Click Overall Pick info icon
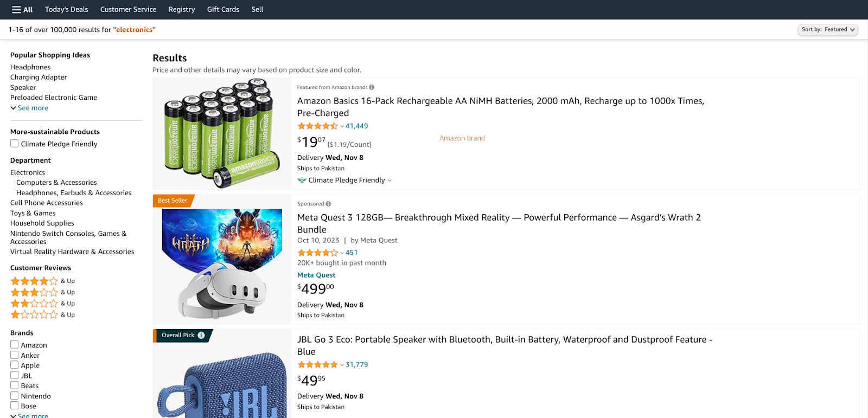The width and height of the screenshot is (868, 418). 201,335
